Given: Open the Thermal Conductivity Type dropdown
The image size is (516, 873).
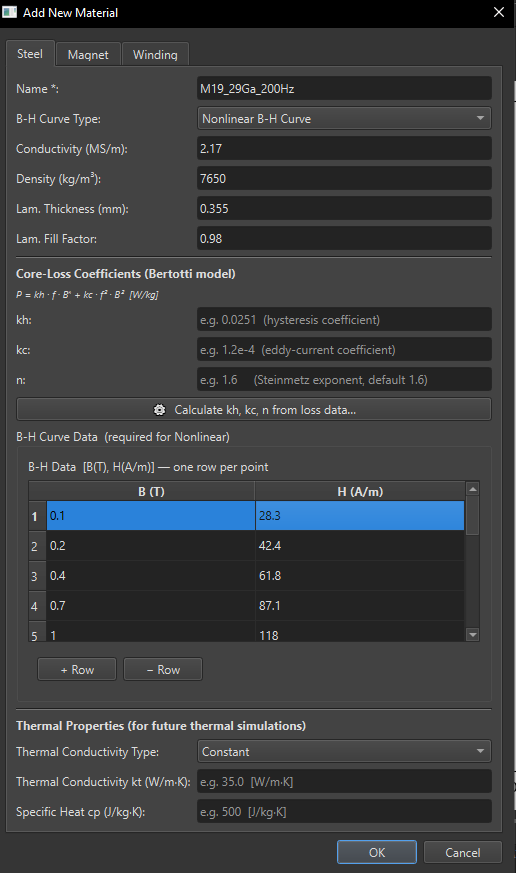Looking at the screenshot, I should (x=344, y=752).
